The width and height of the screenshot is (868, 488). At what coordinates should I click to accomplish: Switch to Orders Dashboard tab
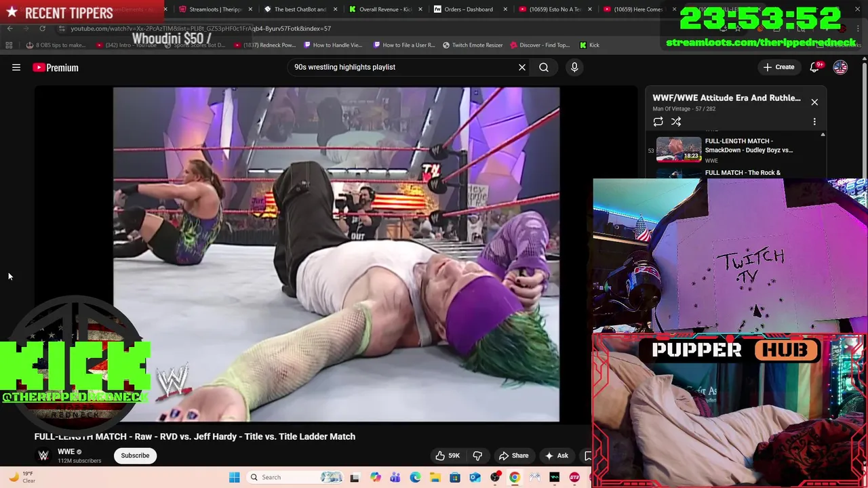point(468,9)
